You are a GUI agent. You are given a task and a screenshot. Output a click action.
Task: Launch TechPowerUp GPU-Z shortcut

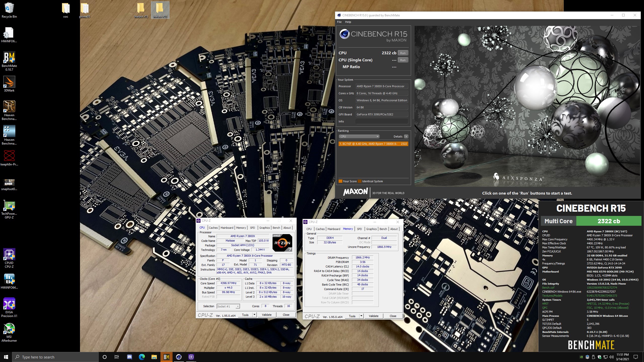[9, 209]
